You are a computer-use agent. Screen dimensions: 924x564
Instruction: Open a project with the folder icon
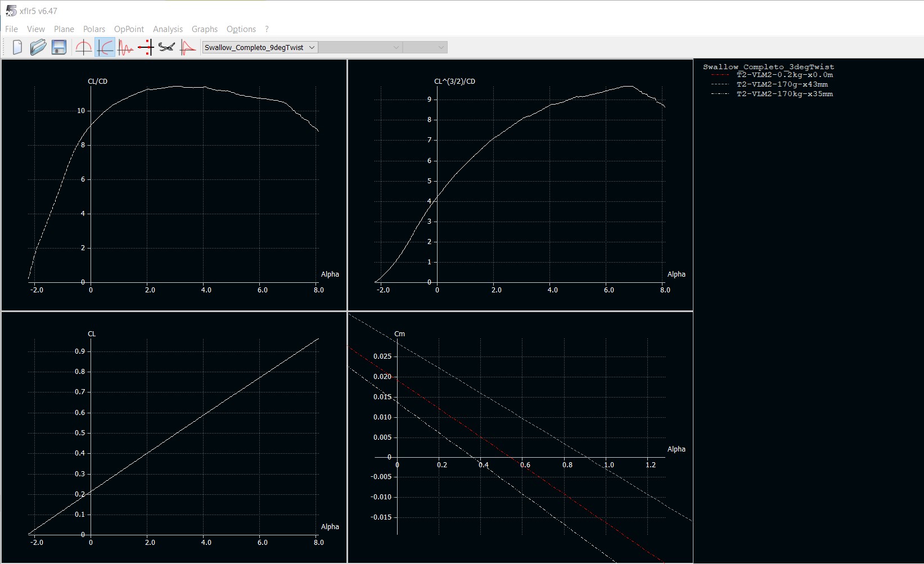coord(38,48)
